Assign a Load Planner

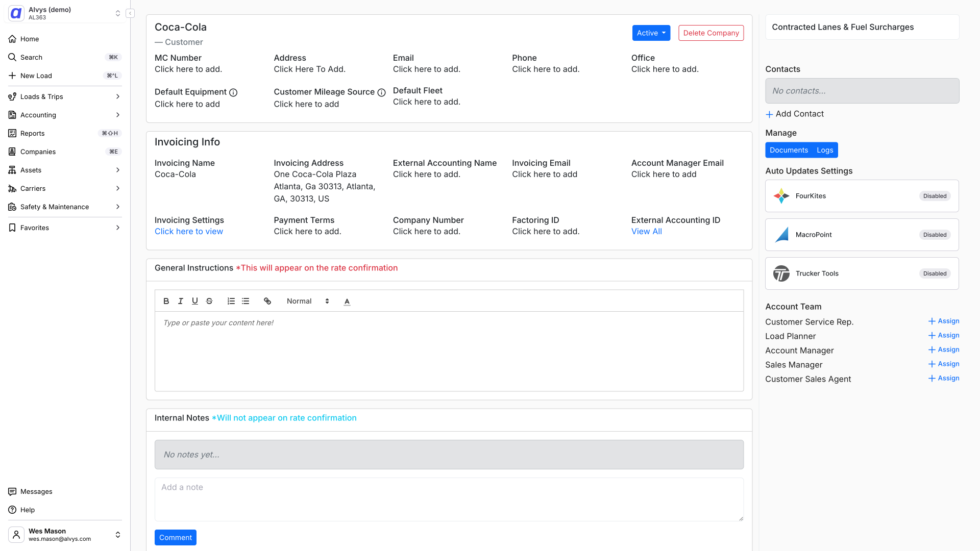[944, 336]
